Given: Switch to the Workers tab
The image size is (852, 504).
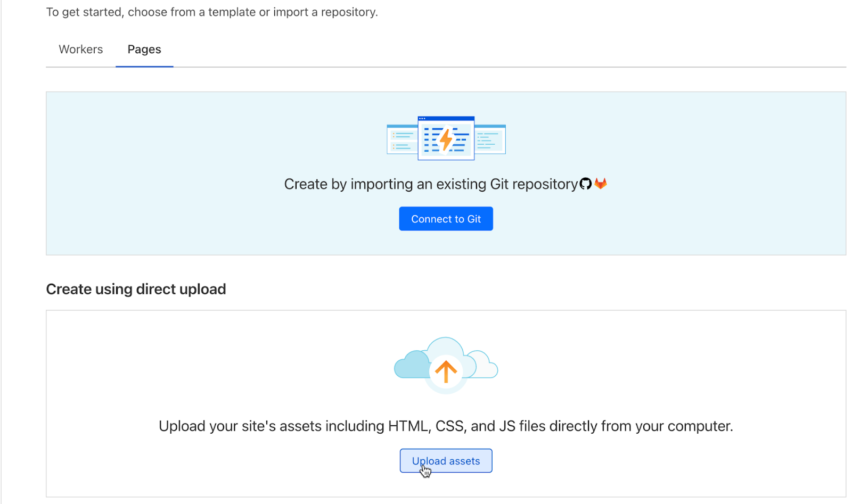Looking at the screenshot, I should tap(81, 49).
